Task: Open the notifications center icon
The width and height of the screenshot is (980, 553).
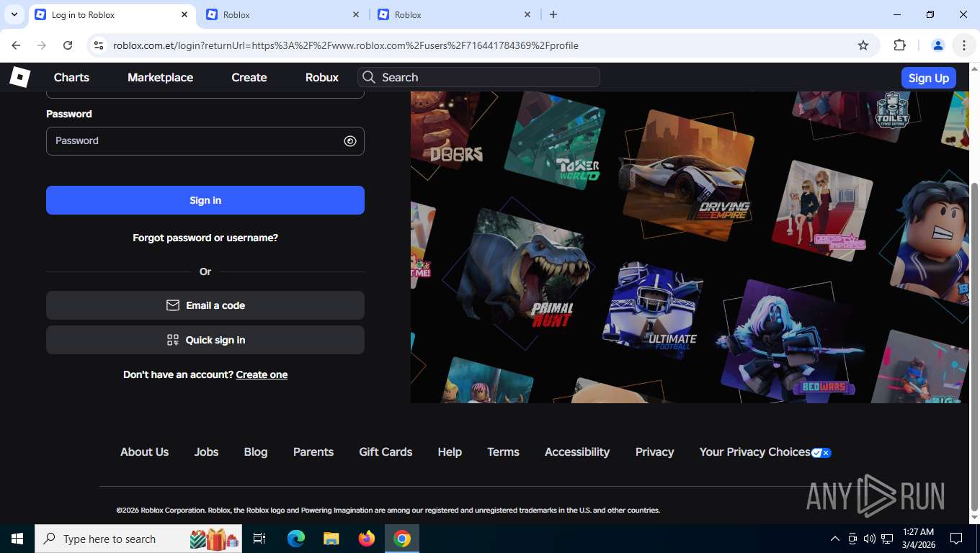Action: (x=956, y=539)
